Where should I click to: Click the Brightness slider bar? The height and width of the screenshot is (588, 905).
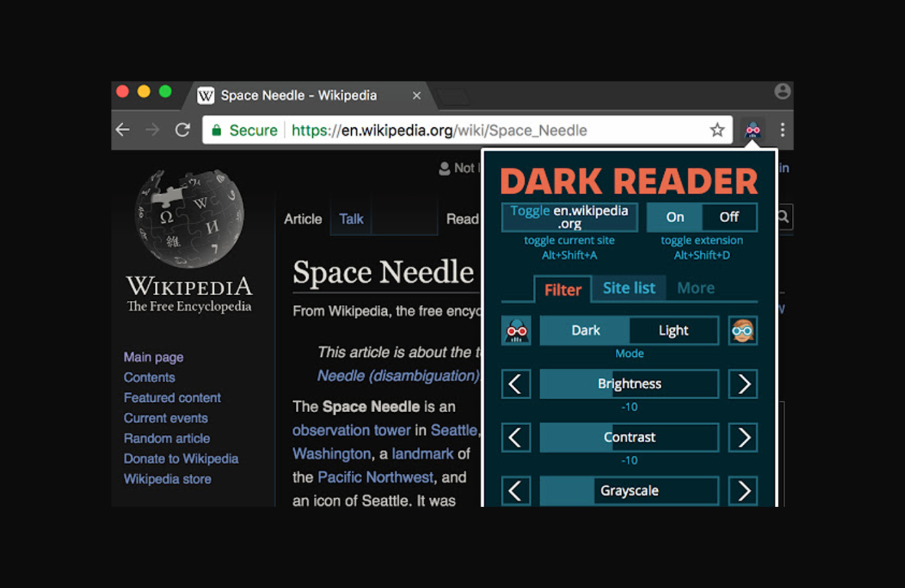[630, 384]
